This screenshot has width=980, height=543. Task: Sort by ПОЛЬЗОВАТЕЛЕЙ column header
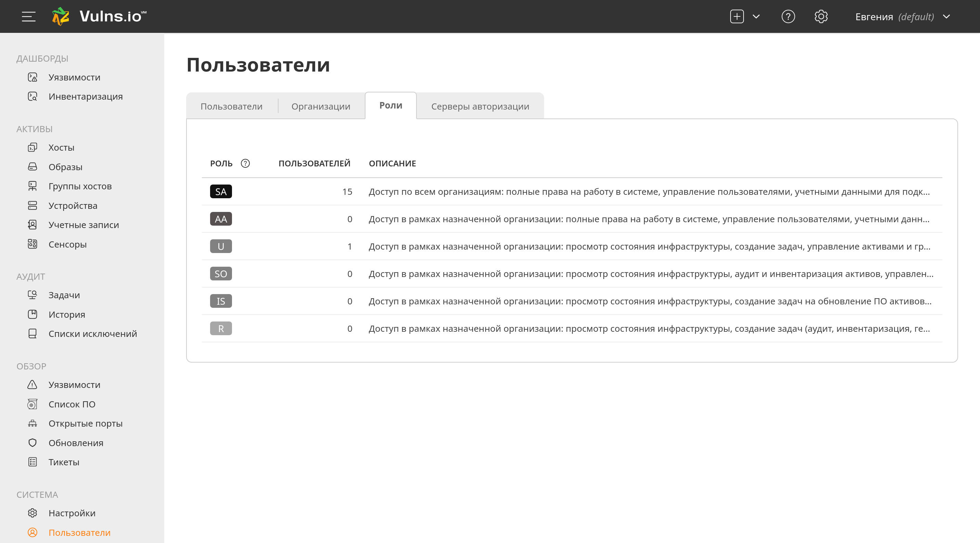(314, 163)
